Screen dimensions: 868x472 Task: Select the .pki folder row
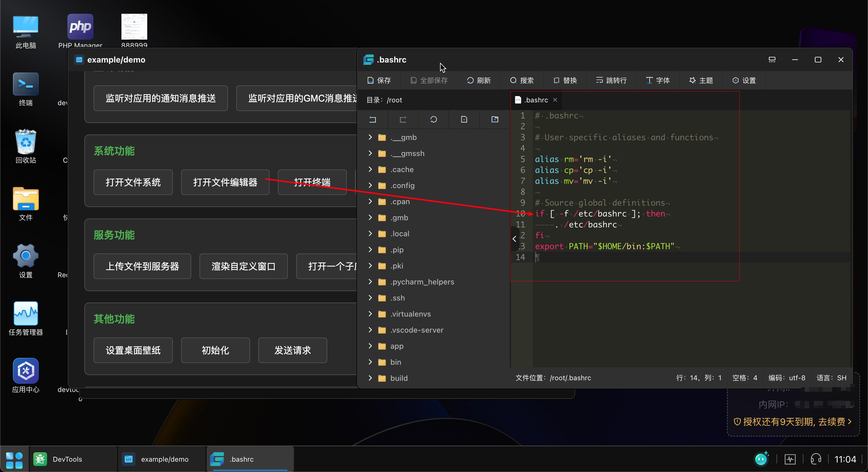(433, 266)
